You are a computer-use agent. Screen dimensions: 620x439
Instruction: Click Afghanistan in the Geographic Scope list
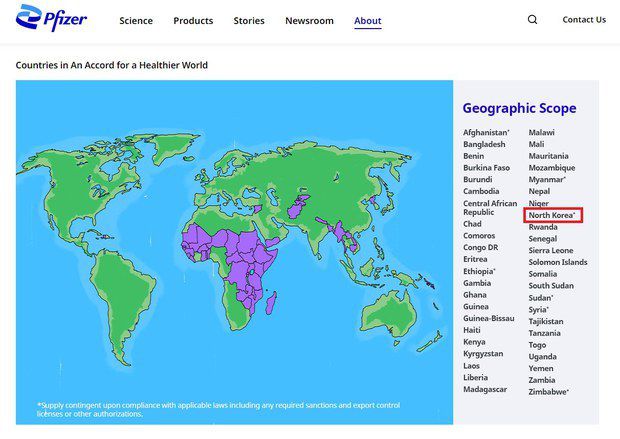(486, 133)
